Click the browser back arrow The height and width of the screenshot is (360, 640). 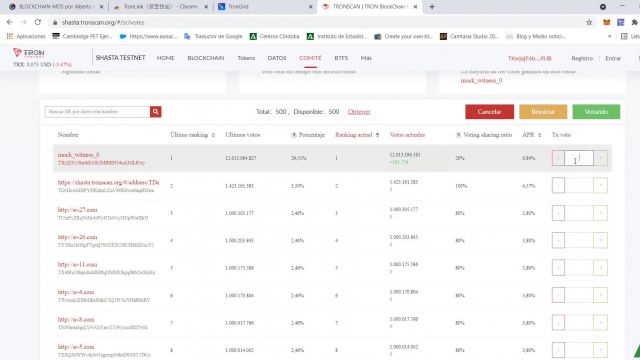click(x=10, y=22)
